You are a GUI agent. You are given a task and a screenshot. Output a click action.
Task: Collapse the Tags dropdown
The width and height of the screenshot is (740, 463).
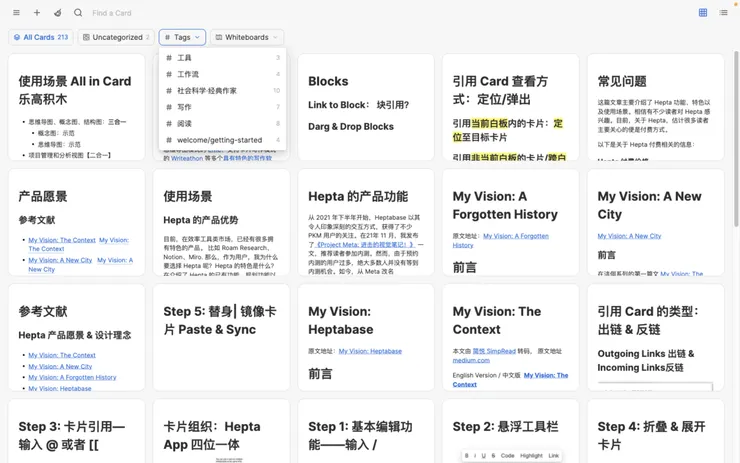182,37
